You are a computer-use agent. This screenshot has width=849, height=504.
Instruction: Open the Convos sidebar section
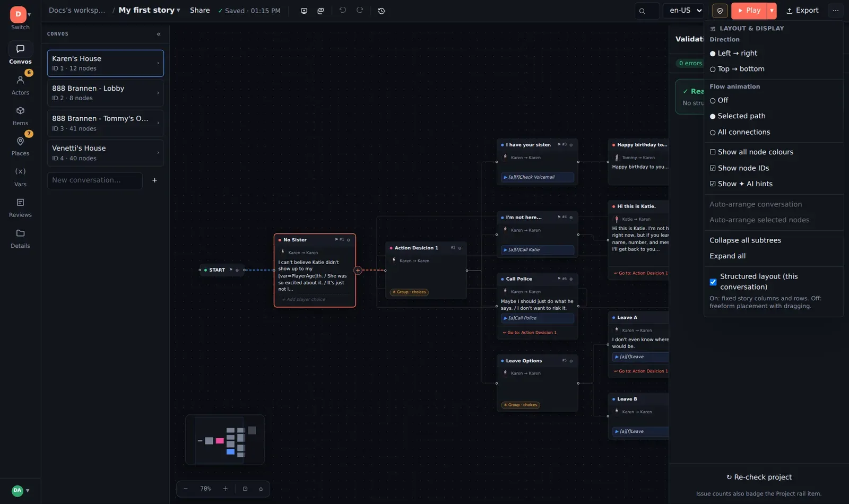click(20, 54)
